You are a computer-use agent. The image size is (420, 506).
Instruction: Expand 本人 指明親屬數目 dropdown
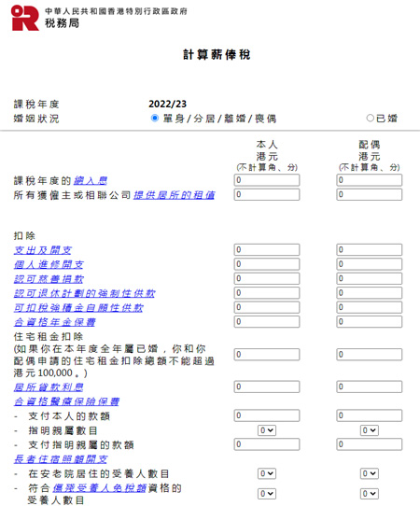tap(267, 430)
